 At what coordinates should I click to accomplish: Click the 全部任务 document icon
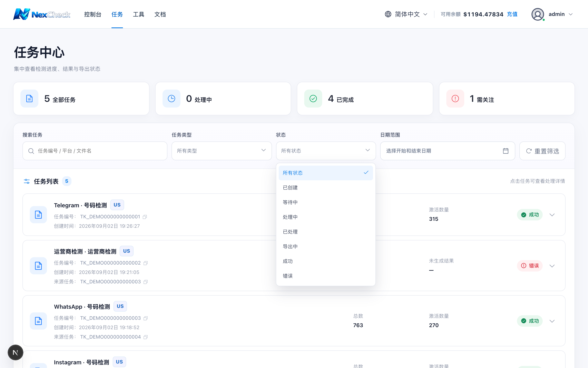[29, 99]
